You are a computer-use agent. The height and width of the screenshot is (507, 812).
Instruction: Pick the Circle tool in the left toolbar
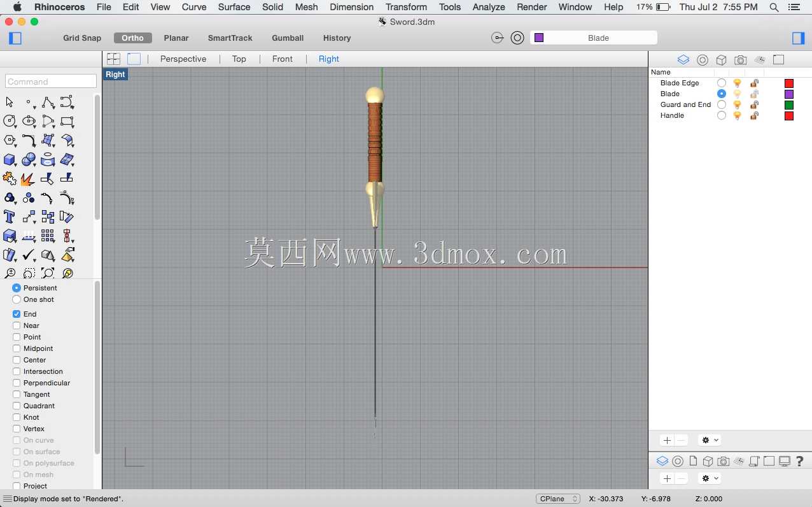pos(10,121)
